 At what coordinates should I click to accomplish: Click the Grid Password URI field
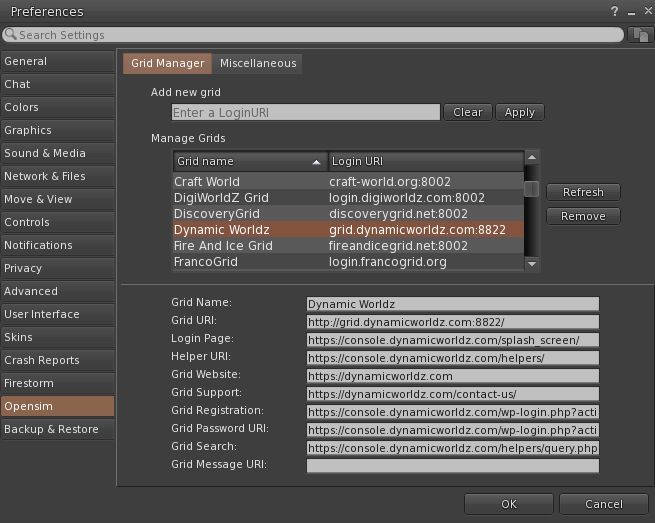click(453, 429)
